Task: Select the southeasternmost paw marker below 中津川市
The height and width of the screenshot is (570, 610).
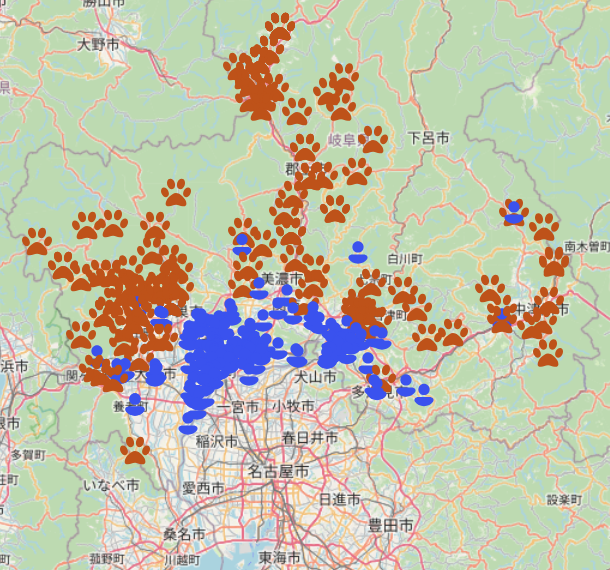Action: coord(548,353)
